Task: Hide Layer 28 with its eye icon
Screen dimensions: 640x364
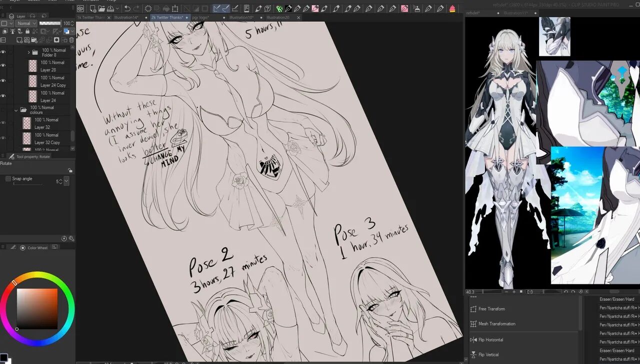Action: [x=3, y=66]
